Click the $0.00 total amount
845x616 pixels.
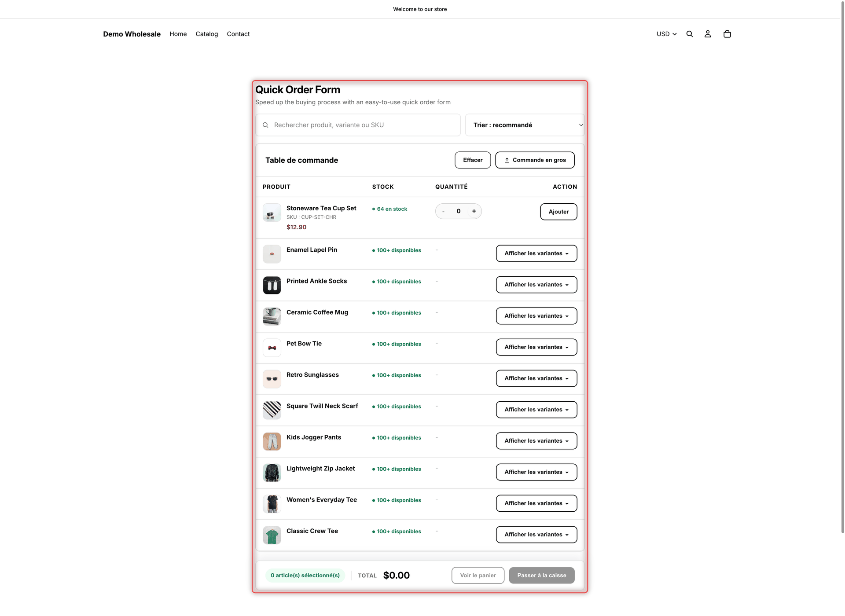[x=397, y=576]
